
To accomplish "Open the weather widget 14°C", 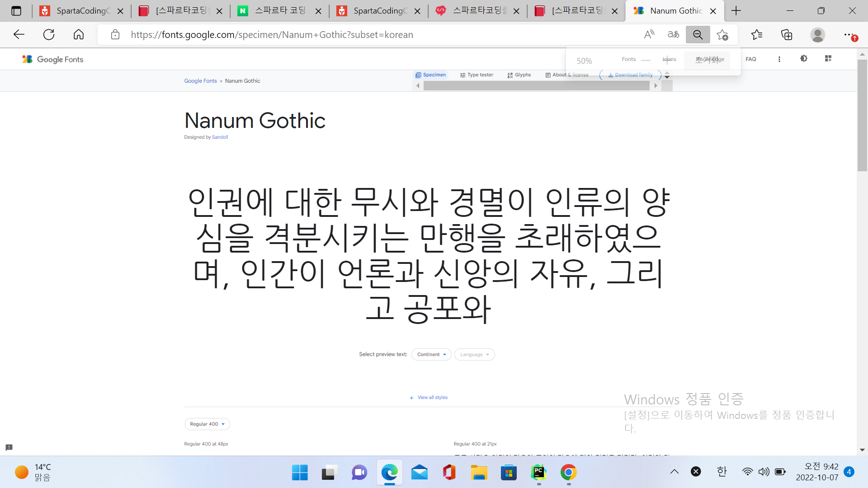I will [33, 472].
